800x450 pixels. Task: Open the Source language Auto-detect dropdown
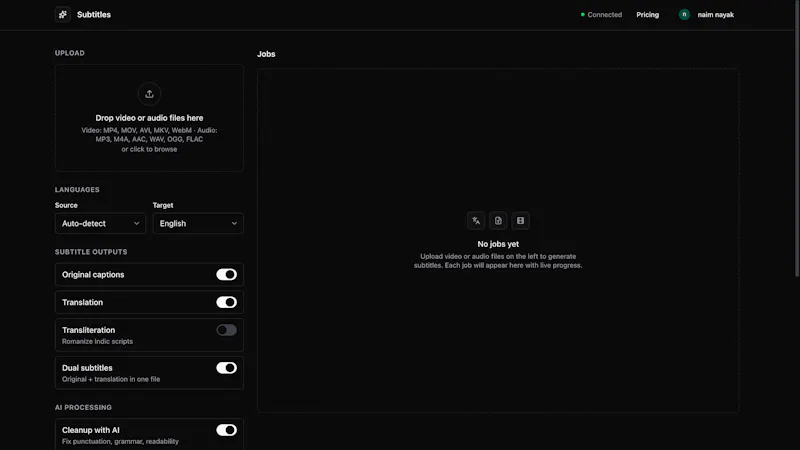coord(101,223)
